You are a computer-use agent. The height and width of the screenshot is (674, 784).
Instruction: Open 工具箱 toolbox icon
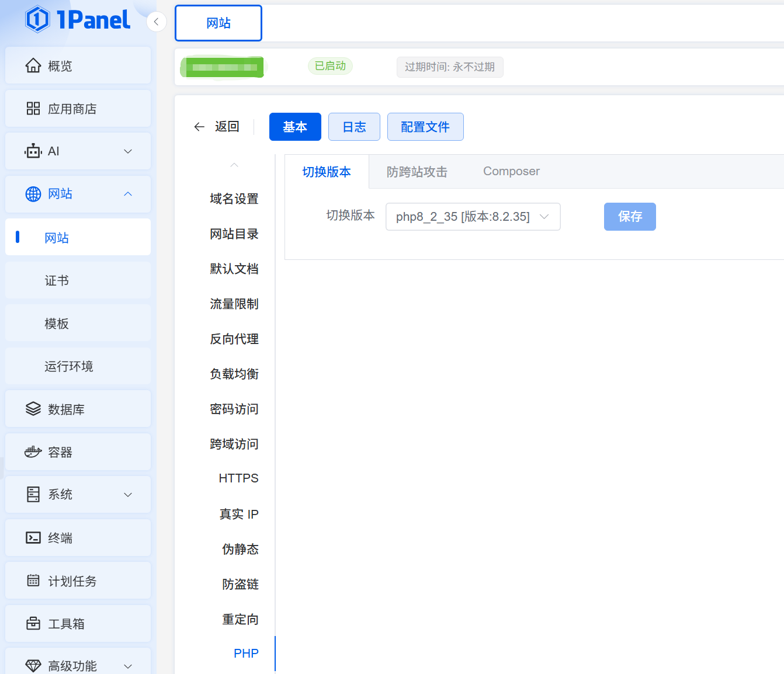pyautogui.click(x=33, y=623)
